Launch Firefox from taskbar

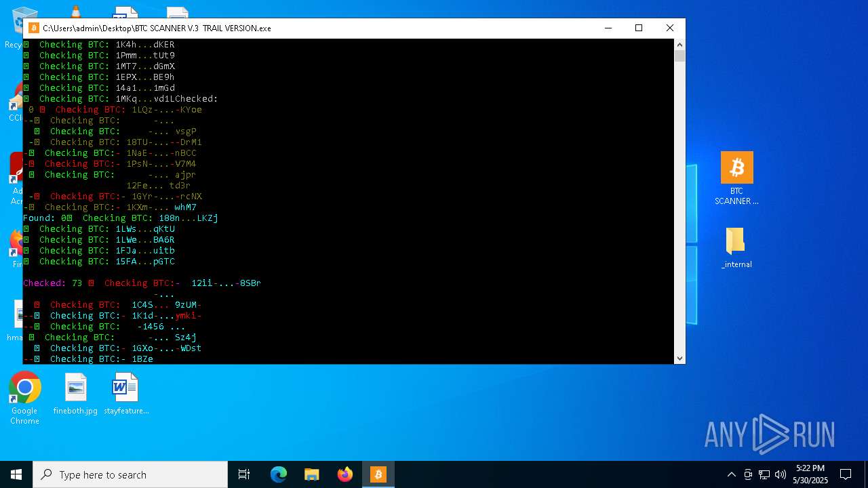coord(344,474)
